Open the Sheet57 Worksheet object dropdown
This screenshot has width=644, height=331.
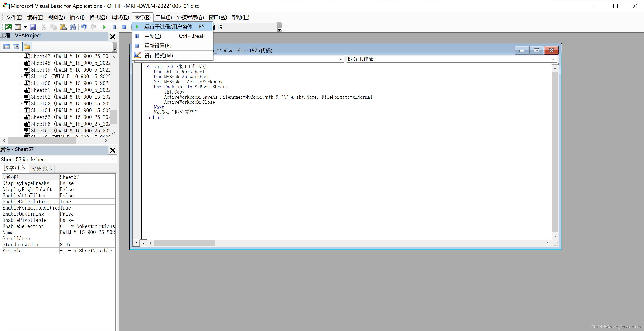pyautogui.click(x=113, y=159)
